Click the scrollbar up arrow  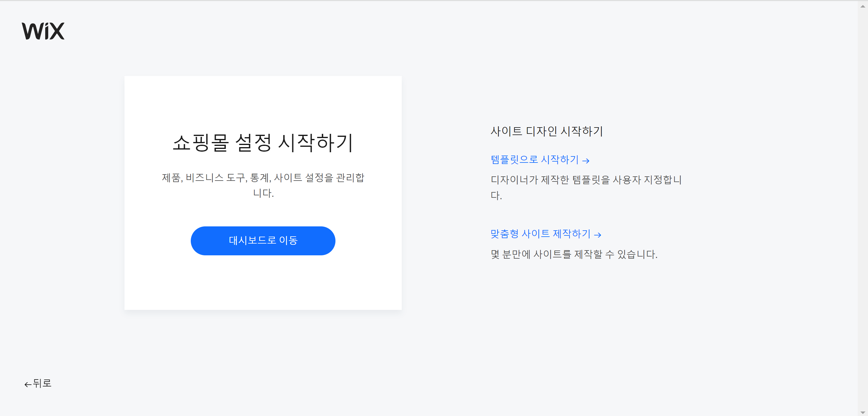click(863, 6)
